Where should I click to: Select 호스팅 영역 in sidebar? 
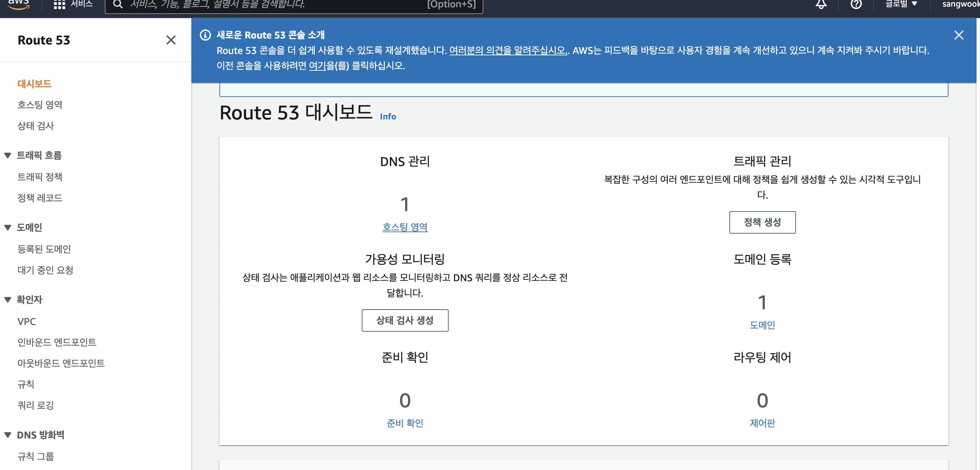40,105
